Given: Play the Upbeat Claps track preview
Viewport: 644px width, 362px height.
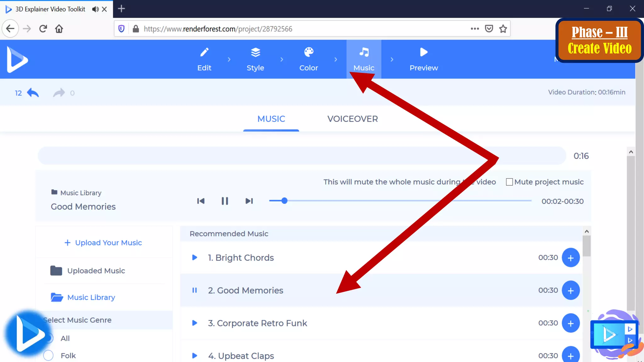Looking at the screenshot, I should (195, 356).
